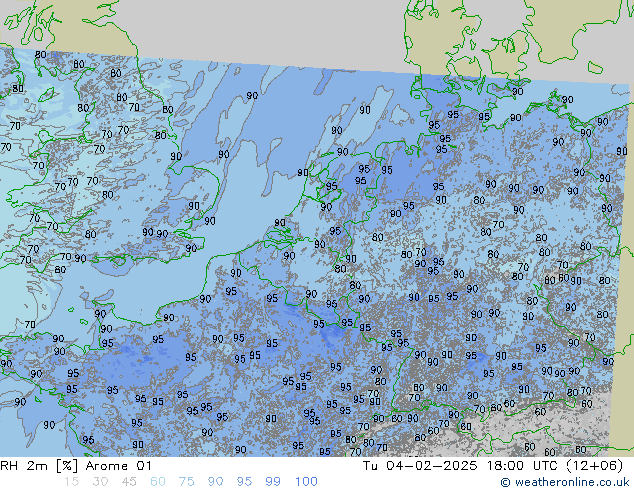Select legend value 95 in the bottom scale
This screenshot has width=634, height=490.
pos(244,482)
